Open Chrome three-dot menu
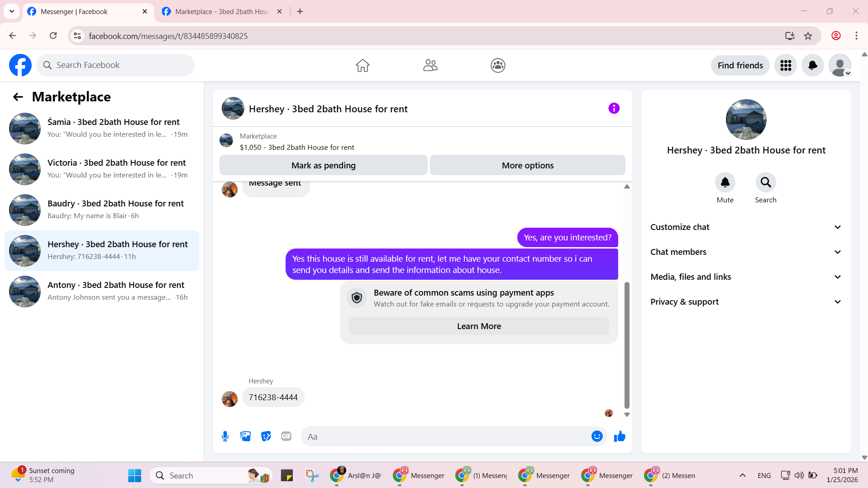 click(856, 36)
